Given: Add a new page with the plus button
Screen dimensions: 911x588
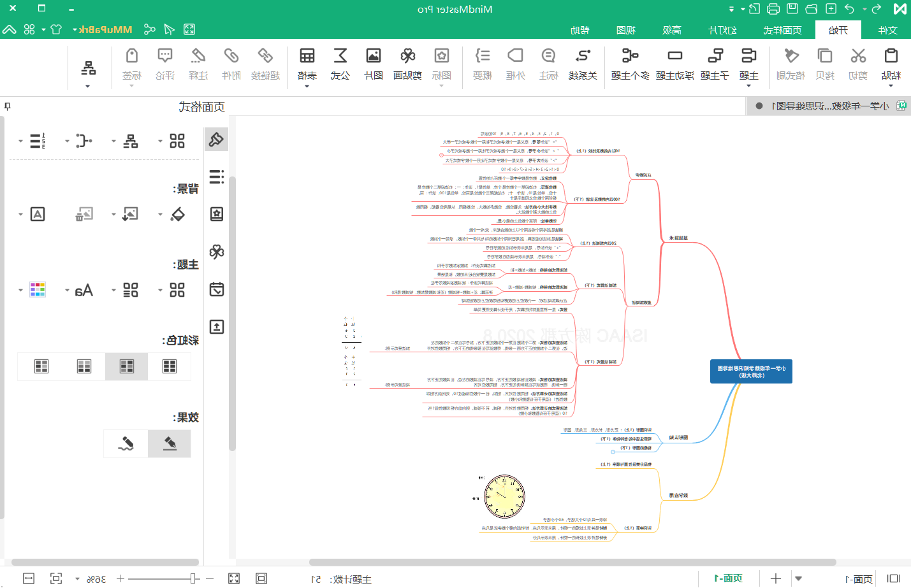Looking at the screenshot, I should pyautogui.click(x=775, y=578).
